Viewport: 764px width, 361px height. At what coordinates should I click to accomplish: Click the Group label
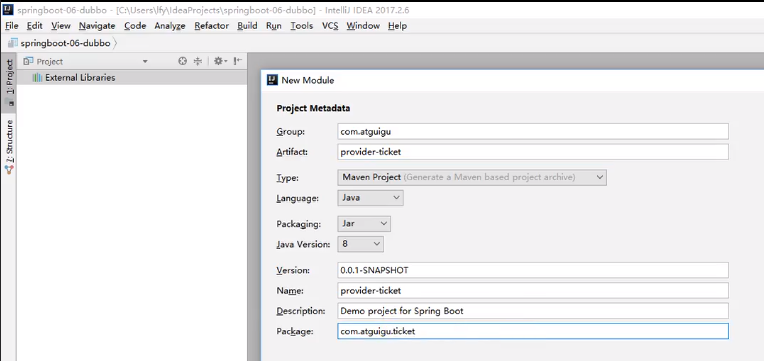pos(291,132)
